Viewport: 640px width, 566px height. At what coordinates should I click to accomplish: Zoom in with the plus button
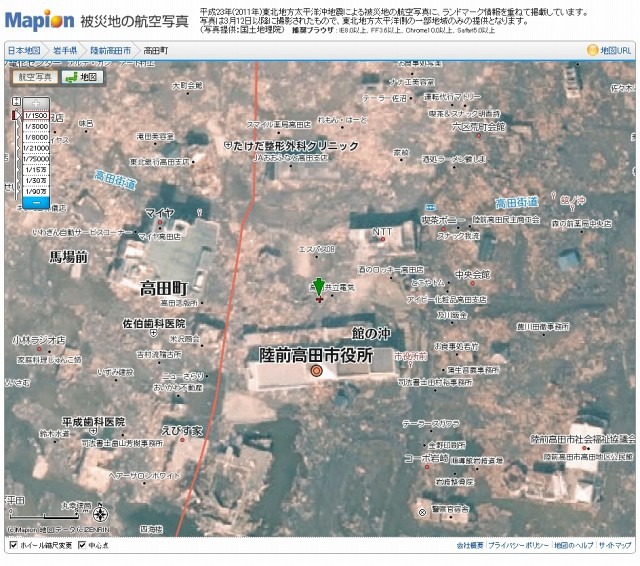pos(36,103)
